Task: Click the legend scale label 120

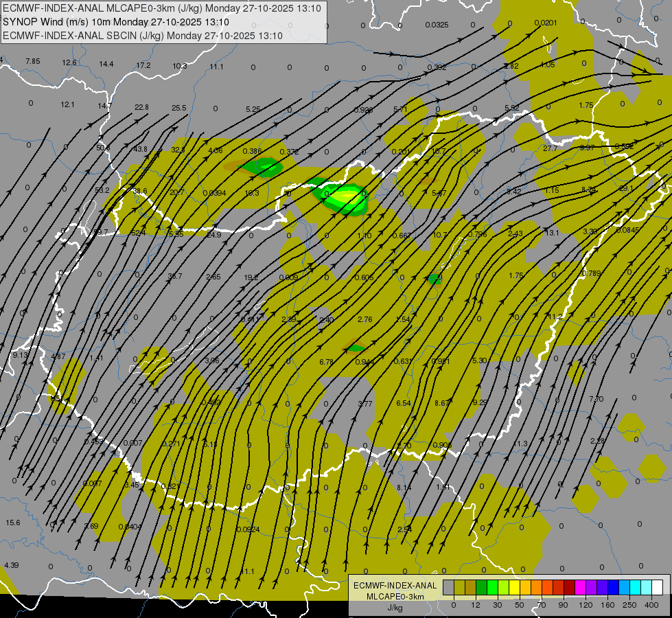Action: (586, 605)
